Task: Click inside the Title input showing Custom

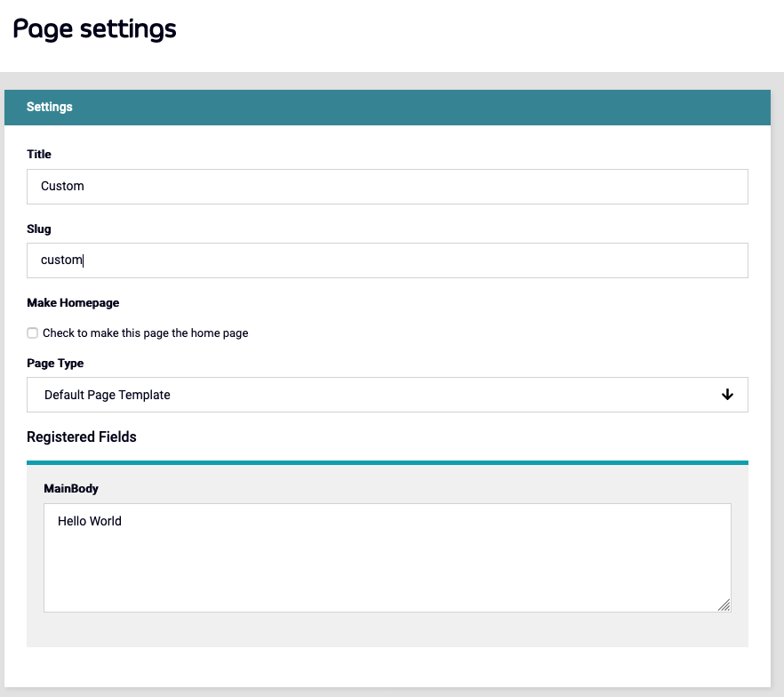Action: [x=387, y=186]
